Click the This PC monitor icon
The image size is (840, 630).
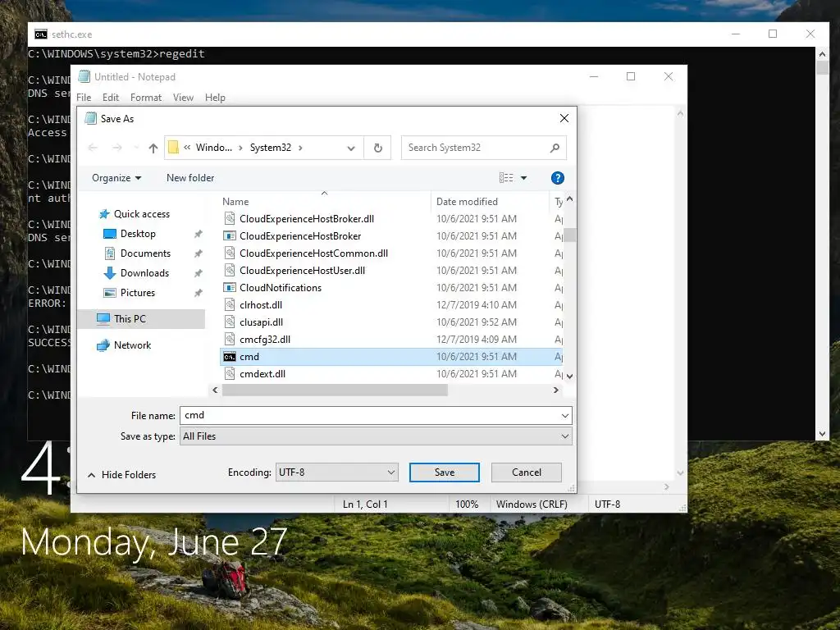pyautogui.click(x=103, y=319)
